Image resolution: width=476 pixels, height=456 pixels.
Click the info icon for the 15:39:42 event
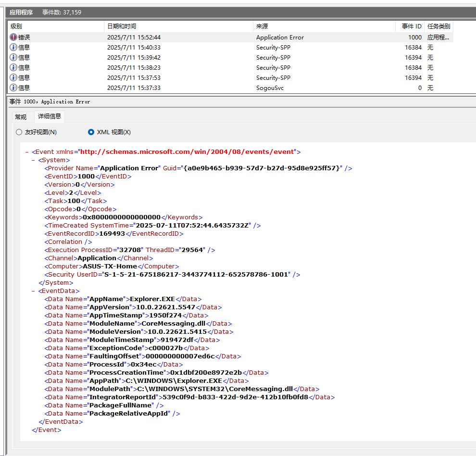coord(13,57)
